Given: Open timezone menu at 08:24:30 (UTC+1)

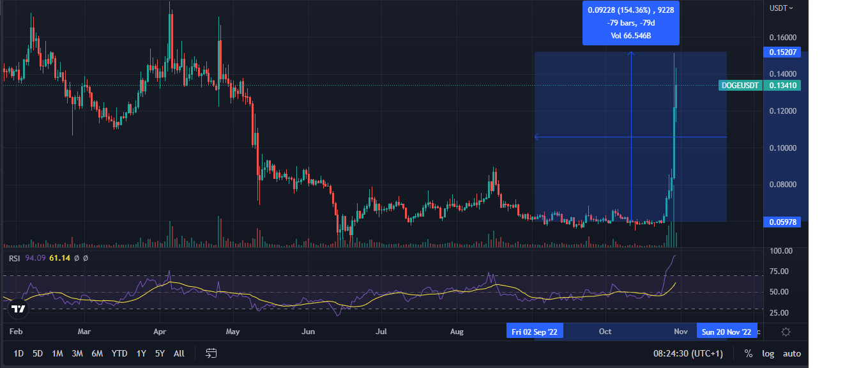Looking at the screenshot, I should (689, 353).
